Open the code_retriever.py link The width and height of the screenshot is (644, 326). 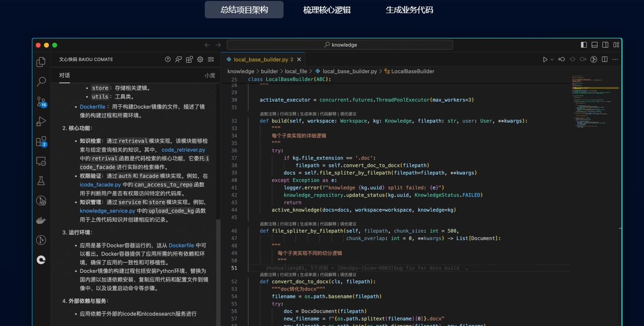pos(183,150)
